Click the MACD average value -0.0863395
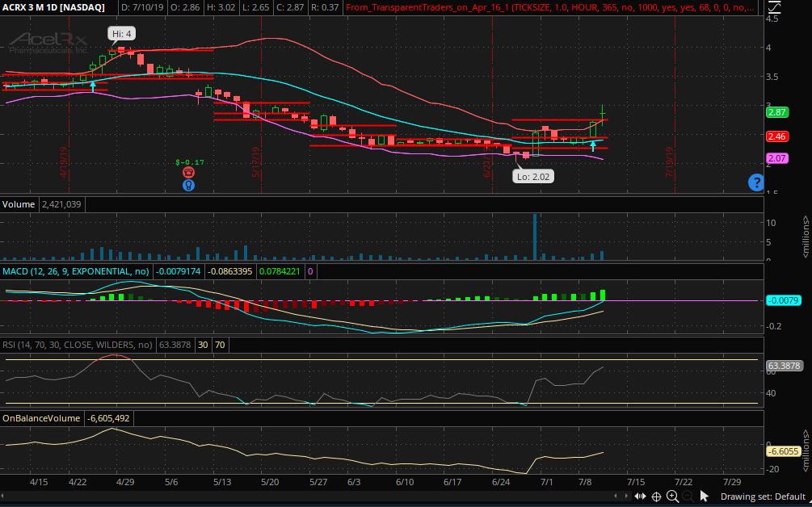The image size is (812, 507). point(230,271)
